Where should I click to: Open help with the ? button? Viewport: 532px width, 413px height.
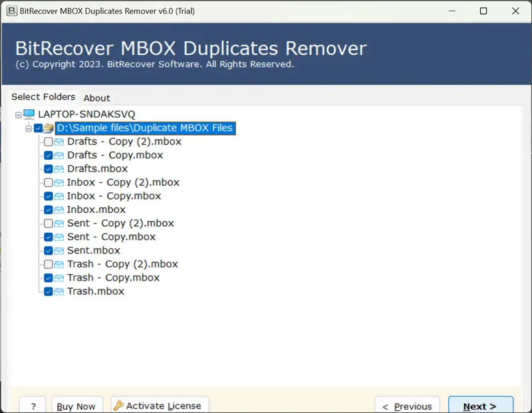point(33,406)
